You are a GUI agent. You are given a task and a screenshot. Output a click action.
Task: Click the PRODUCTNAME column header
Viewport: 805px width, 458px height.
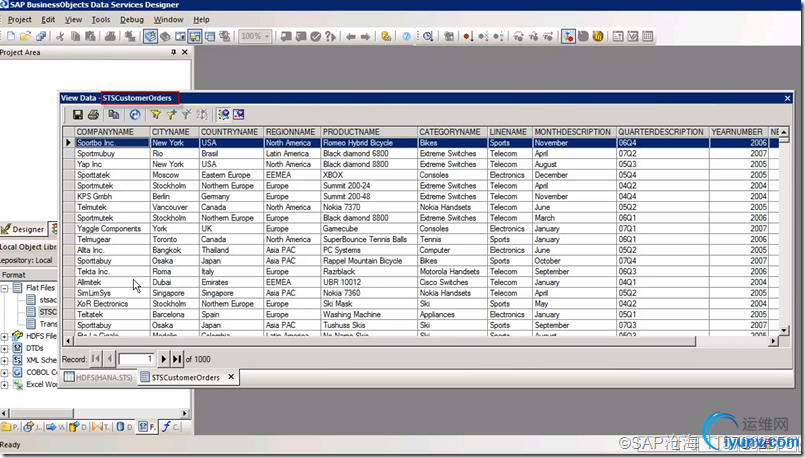click(351, 132)
